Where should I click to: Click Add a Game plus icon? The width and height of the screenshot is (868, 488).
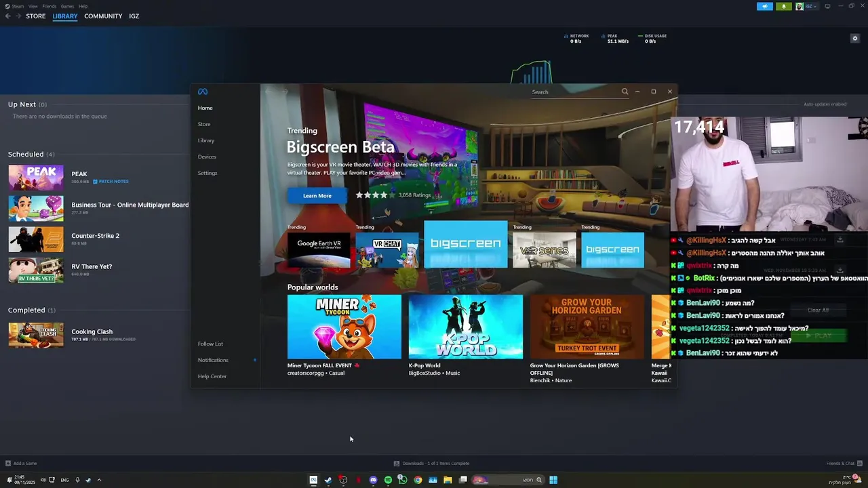click(8, 464)
